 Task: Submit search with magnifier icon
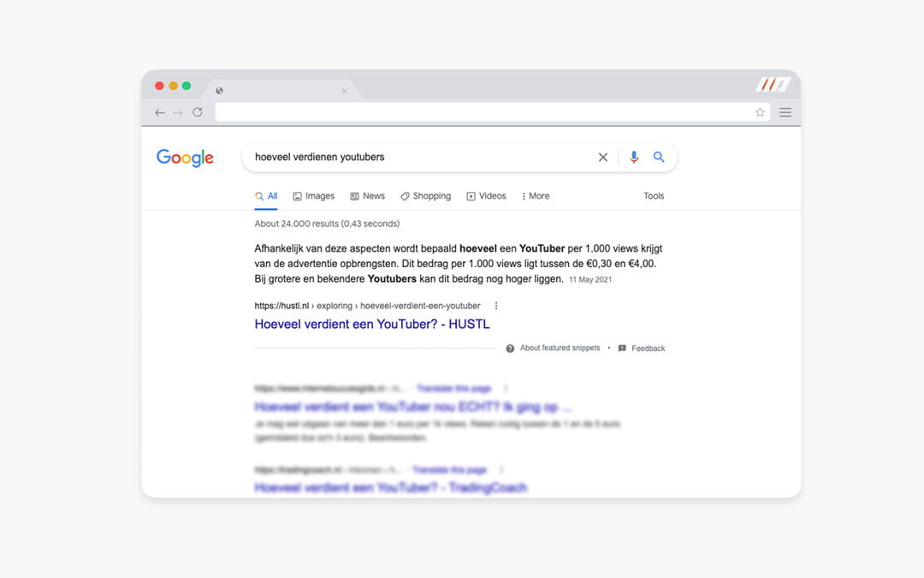(x=659, y=157)
